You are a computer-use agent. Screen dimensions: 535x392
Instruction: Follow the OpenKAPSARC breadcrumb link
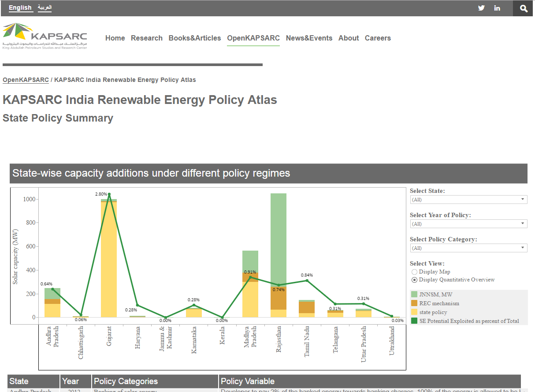tap(26, 80)
